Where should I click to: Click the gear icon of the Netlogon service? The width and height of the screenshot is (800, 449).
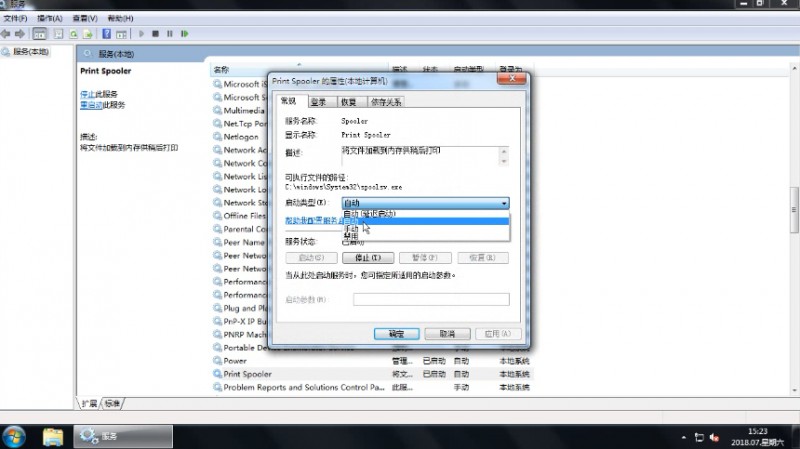(x=217, y=136)
